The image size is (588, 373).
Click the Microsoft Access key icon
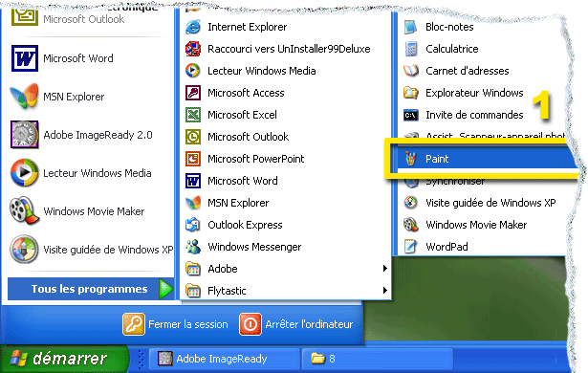coord(193,93)
